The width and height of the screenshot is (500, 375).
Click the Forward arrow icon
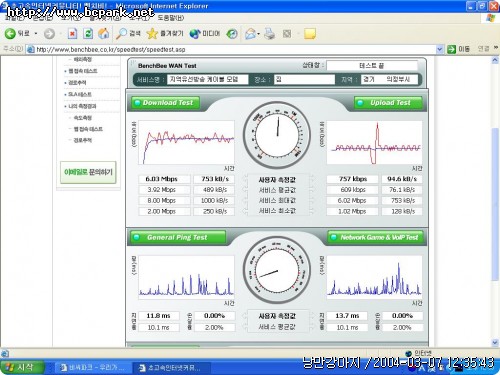click(x=49, y=34)
